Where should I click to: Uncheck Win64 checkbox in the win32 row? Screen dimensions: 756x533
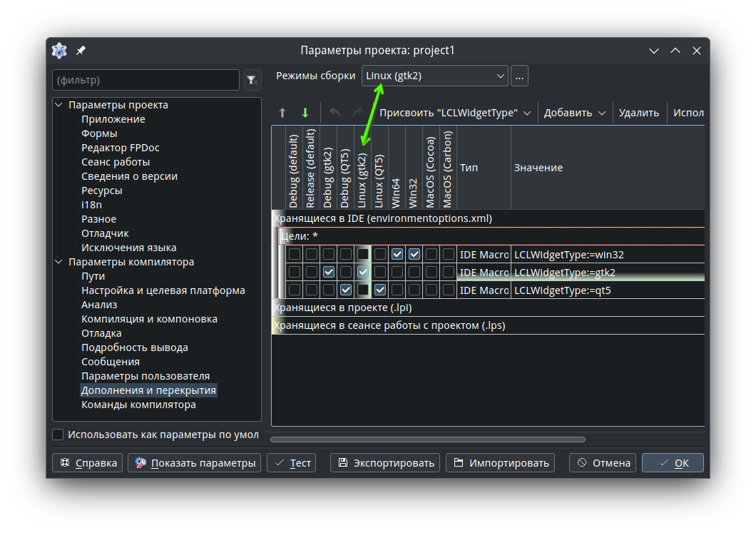coord(397,254)
